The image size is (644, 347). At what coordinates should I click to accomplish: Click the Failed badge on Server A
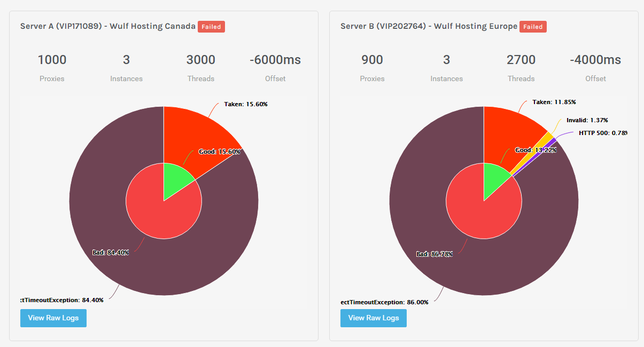point(211,27)
